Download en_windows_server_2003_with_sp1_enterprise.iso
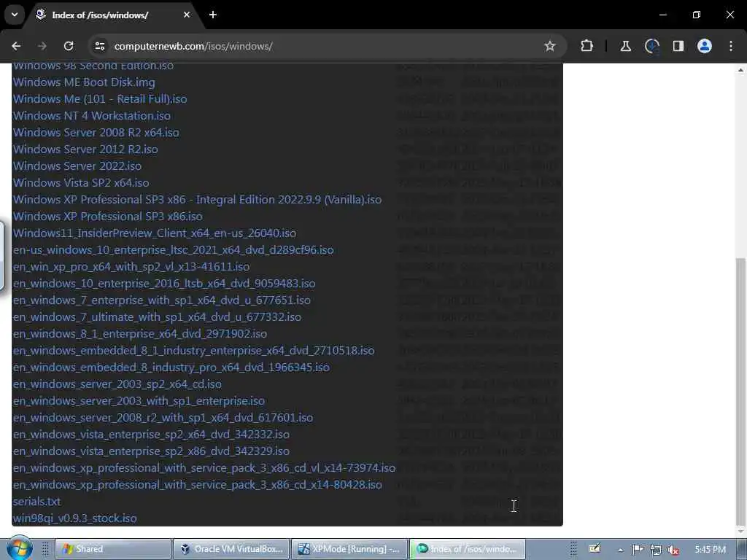This screenshot has width=747, height=560. point(139,400)
